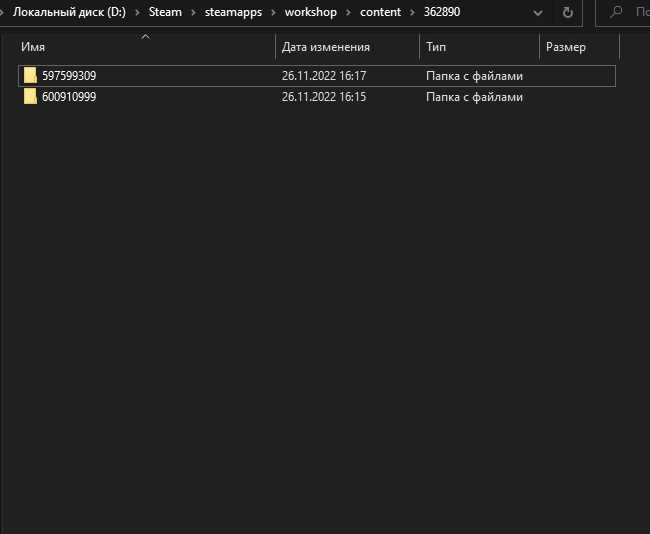This screenshot has width=650, height=534.
Task: Go to steamapps breadcrumb segment
Action: click(233, 12)
